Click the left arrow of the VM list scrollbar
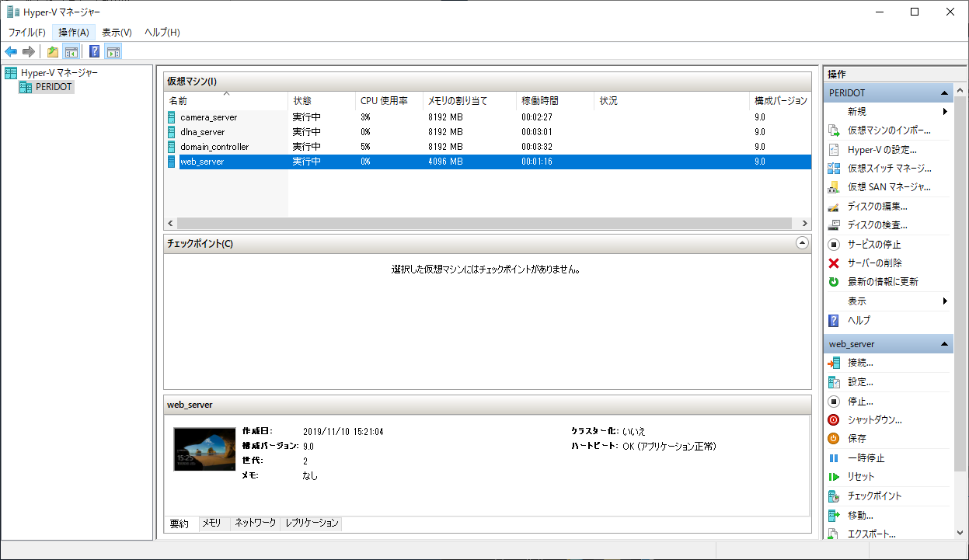The width and height of the screenshot is (969, 560). click(x=171, y=224)
